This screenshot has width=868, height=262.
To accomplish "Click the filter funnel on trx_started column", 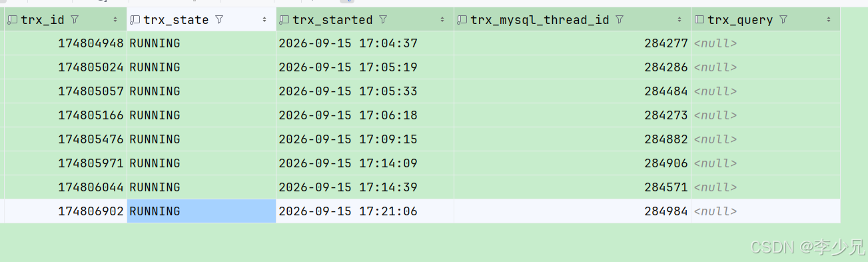I will [383, 20].
